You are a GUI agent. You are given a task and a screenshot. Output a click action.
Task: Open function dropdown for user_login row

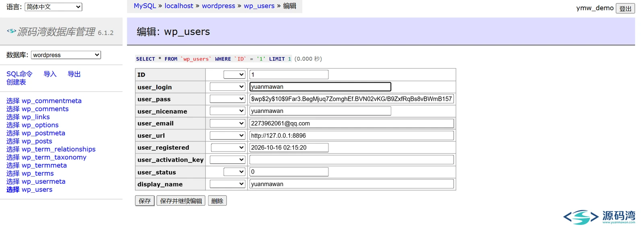click(x=227, y=87)
